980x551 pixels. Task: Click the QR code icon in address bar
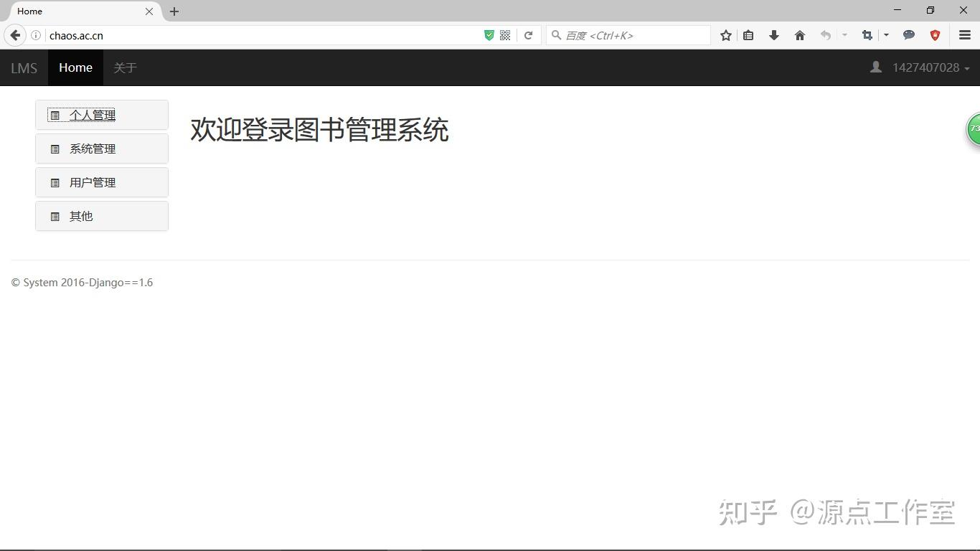505,34
